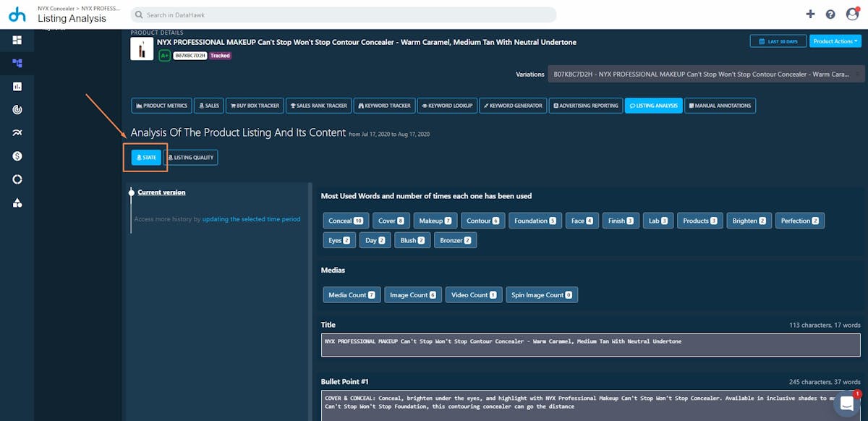The width and height of the screenshot is (868, 421).
Task: Click the spiral radar sidebar icon
Action: (17, 109)
